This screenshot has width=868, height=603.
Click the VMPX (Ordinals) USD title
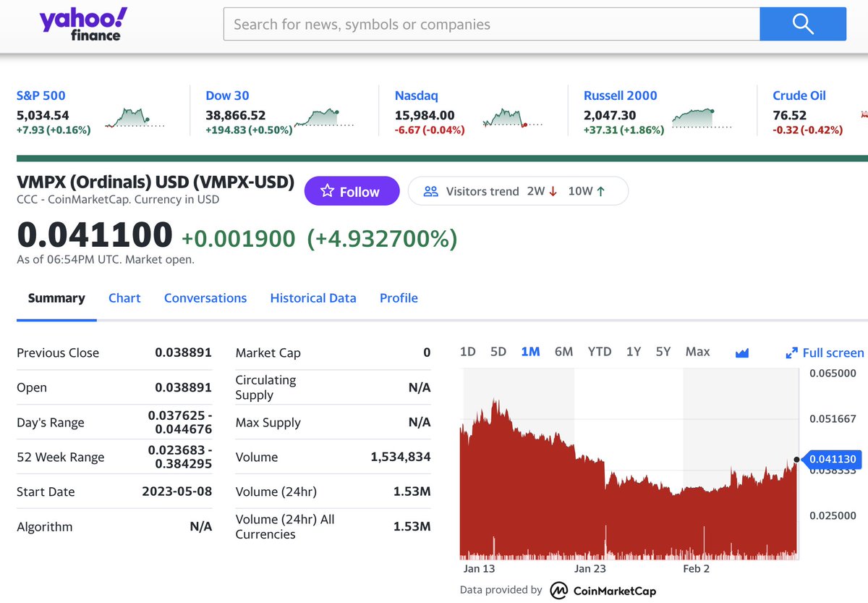(156, 182)
